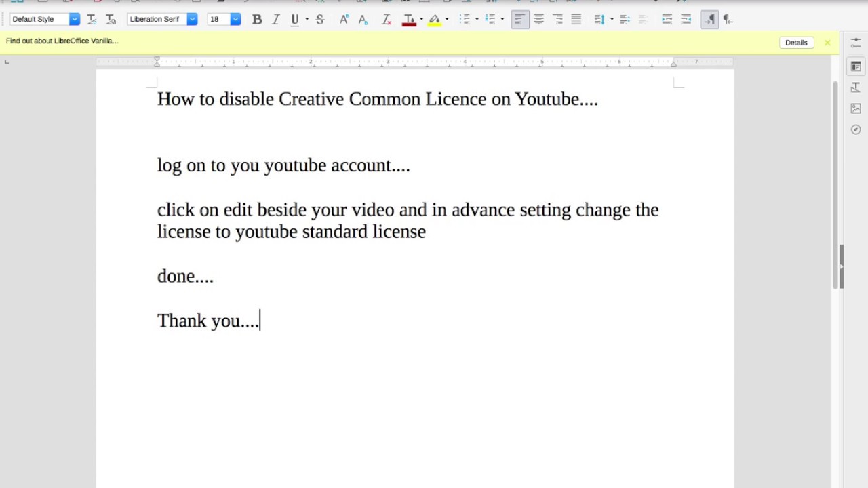The height and width of the screenshot is (488, 868).
Task: Open the highlighting color dropdown arrow
Action: [x=447, y=20]
